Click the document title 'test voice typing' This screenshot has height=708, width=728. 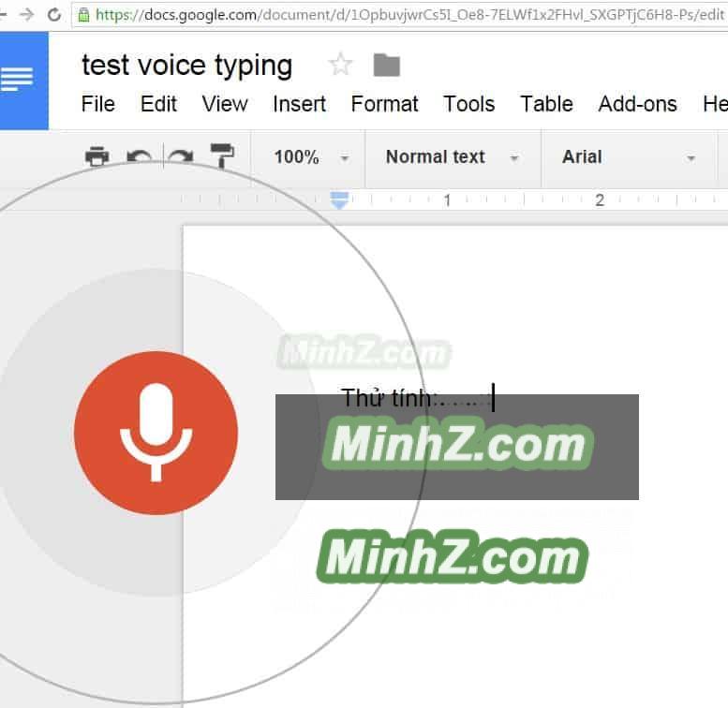click(187, 65)
